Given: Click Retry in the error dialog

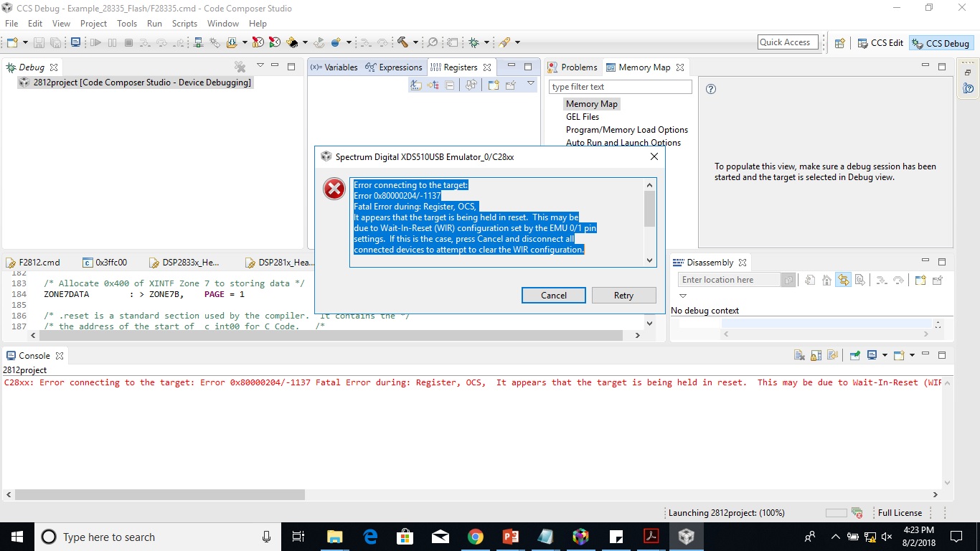Looking at the screenshot, I should [623, 295].
